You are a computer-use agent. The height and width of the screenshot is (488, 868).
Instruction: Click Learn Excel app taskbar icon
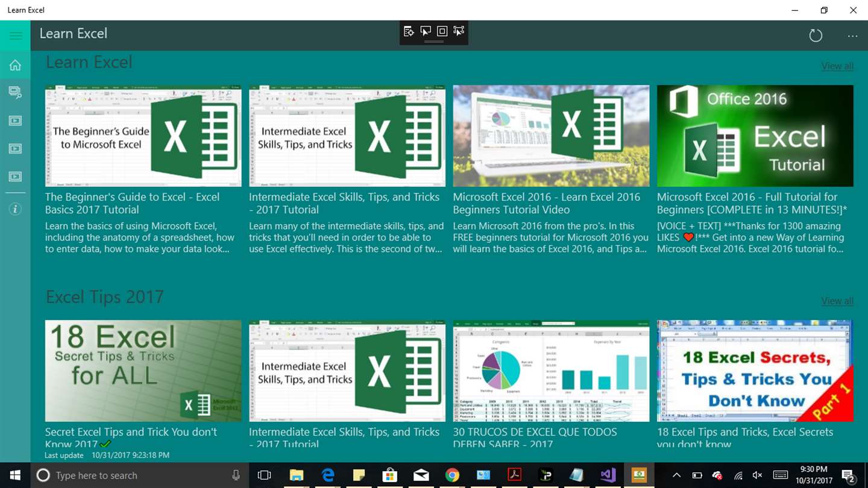(639, 475)
